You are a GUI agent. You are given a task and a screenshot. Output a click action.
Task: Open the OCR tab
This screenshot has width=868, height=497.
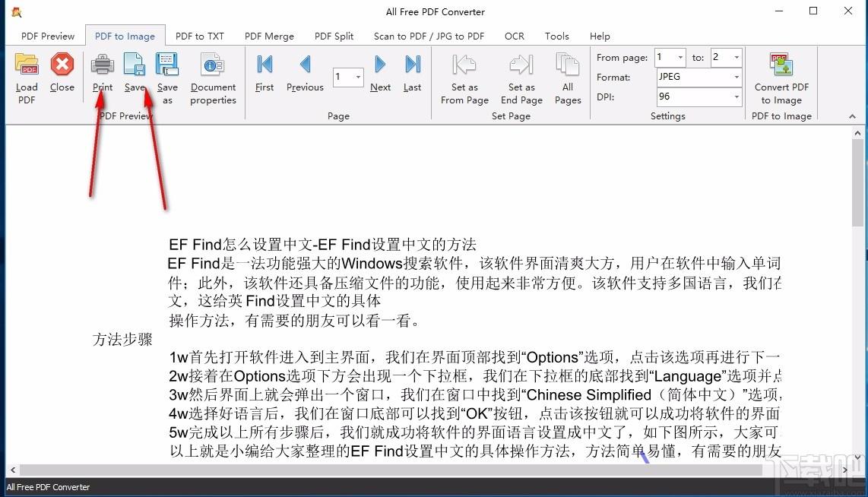515,36
